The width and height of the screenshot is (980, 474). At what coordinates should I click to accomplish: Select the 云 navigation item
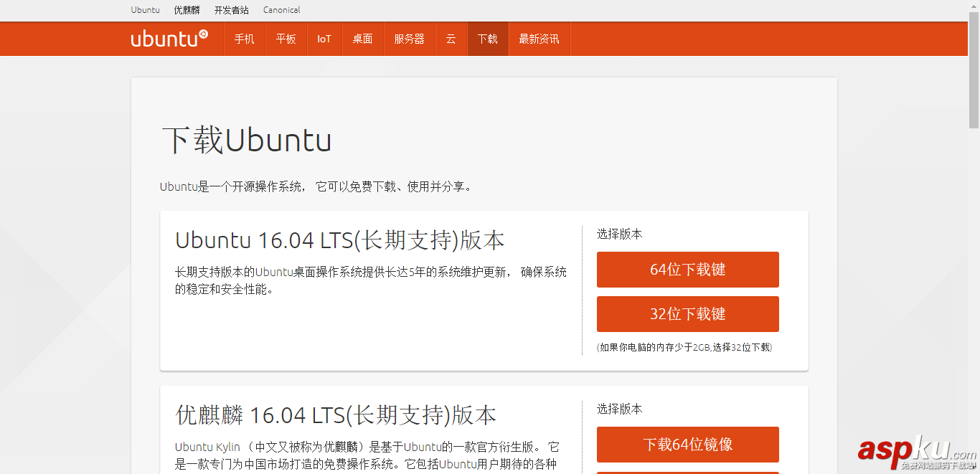[451, 39]
